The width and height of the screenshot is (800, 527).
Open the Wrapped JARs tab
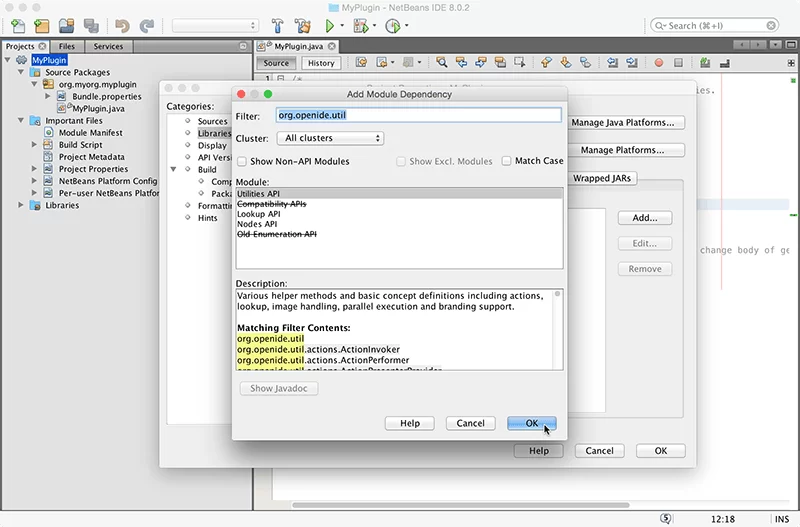coord(602,178)
